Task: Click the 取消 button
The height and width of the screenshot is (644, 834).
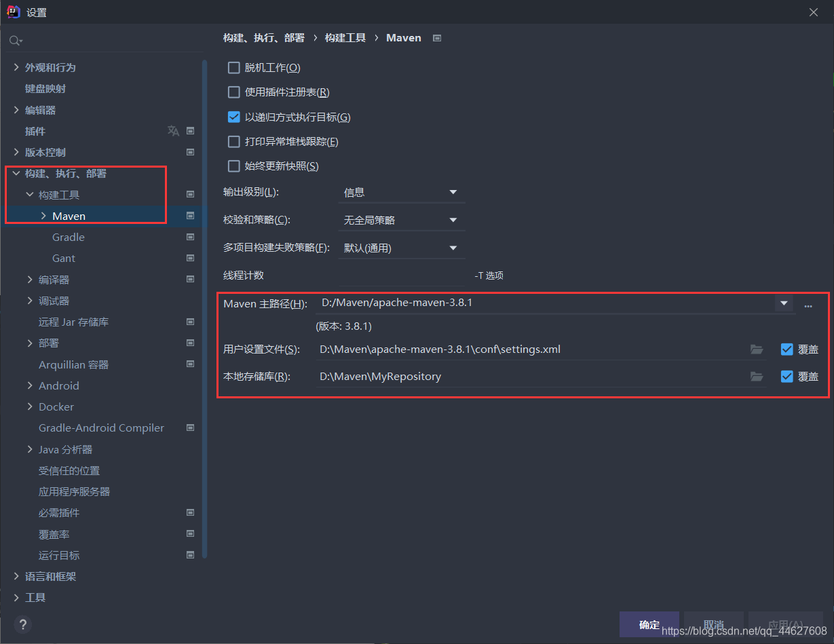Action: (x=713, y=624)
